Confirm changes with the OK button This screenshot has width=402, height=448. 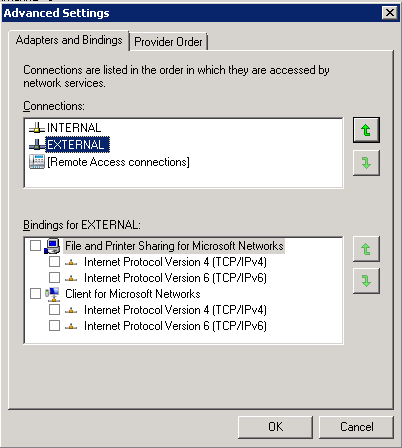(x=275, y=427)
